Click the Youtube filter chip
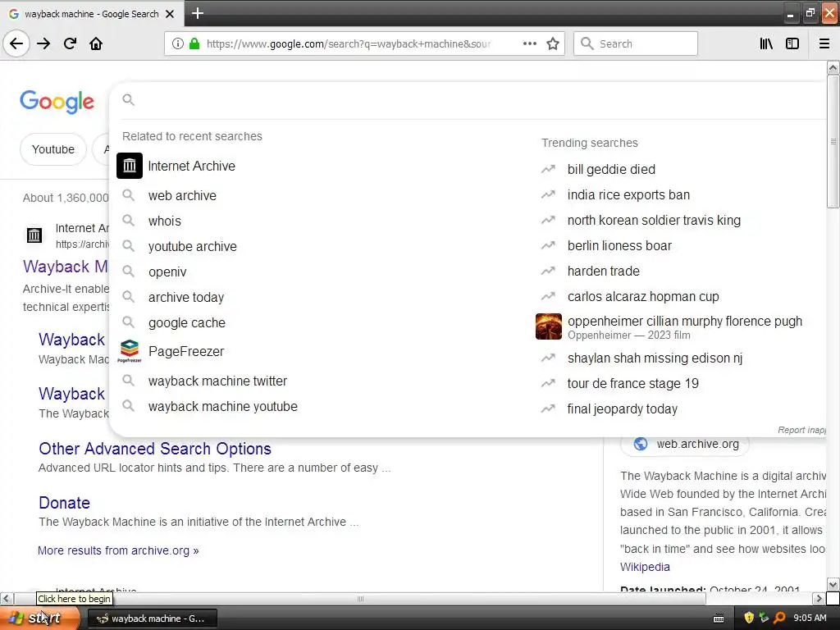 (x=53, y=149)
